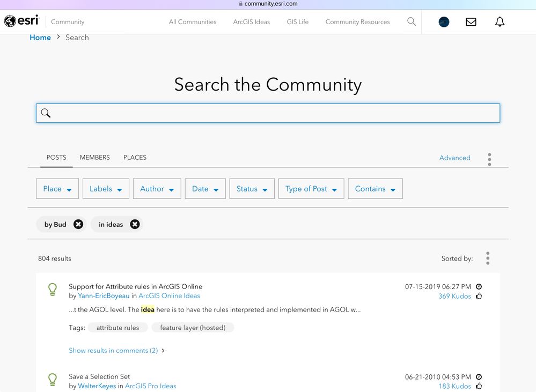Open 'Support for Attribute rules in ArcGIS Online' post

coord(135,286)
